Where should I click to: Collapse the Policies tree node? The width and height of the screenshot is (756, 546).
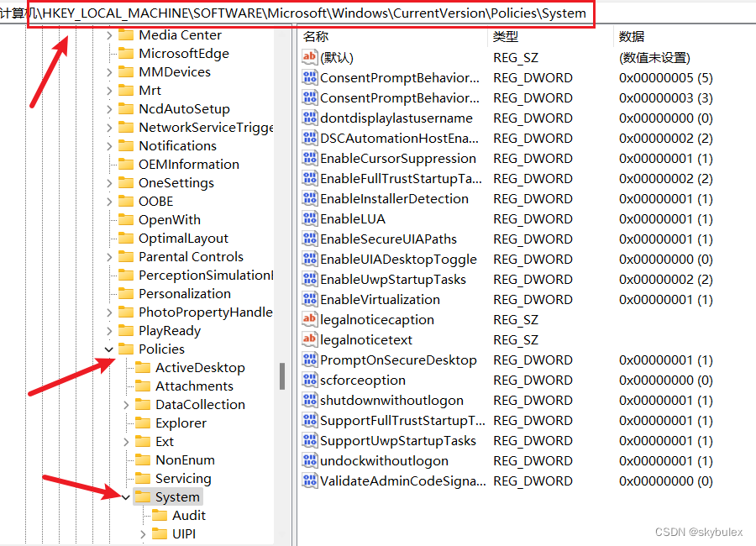pos(109,349)
